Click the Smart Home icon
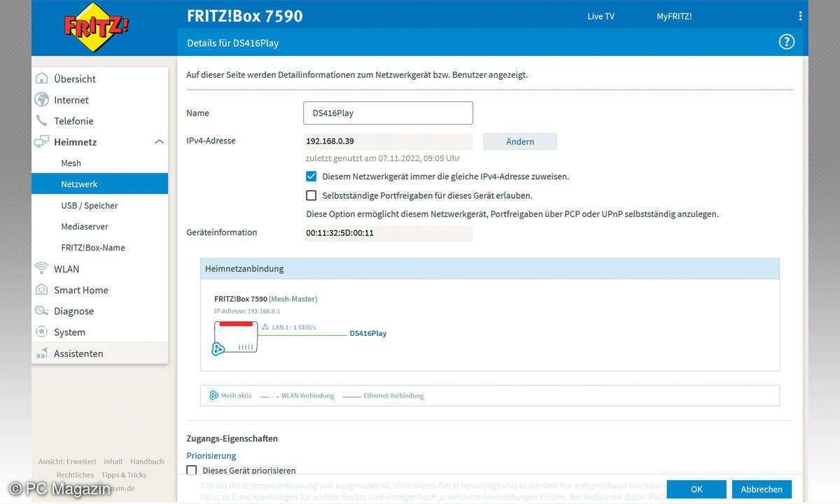The image size is (840, 504). pos(42,290)
